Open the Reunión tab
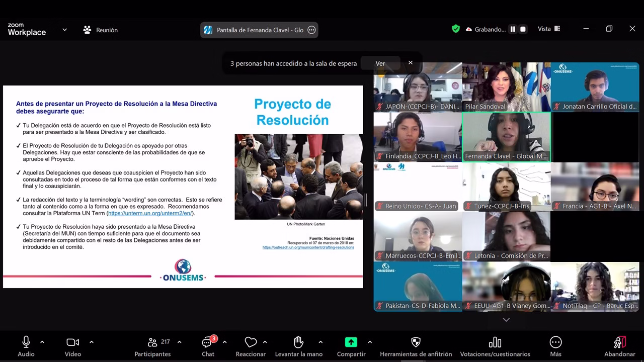The height and width of the screenshot is (362, 644). (x=101, y=30)
